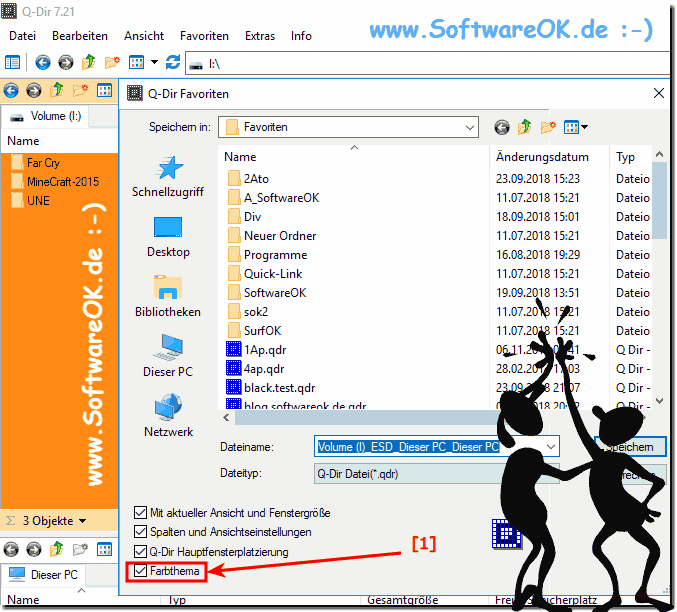Open the view layout icon in the main toolbar

pyautogui.click(x=136, y=63)
